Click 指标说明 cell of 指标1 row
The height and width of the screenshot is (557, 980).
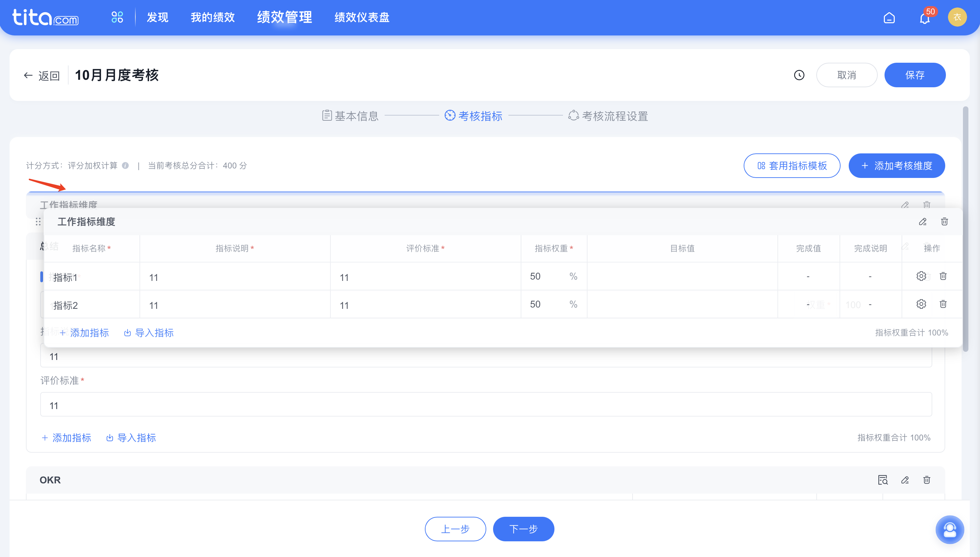click(235, 276)
